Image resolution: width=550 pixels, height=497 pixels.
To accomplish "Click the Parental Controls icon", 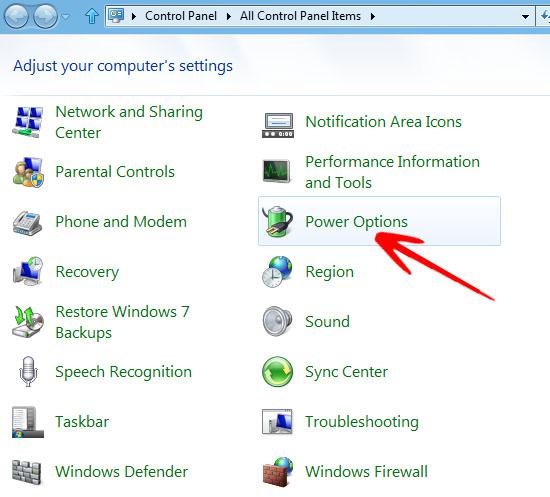I will tap(28, 172).
